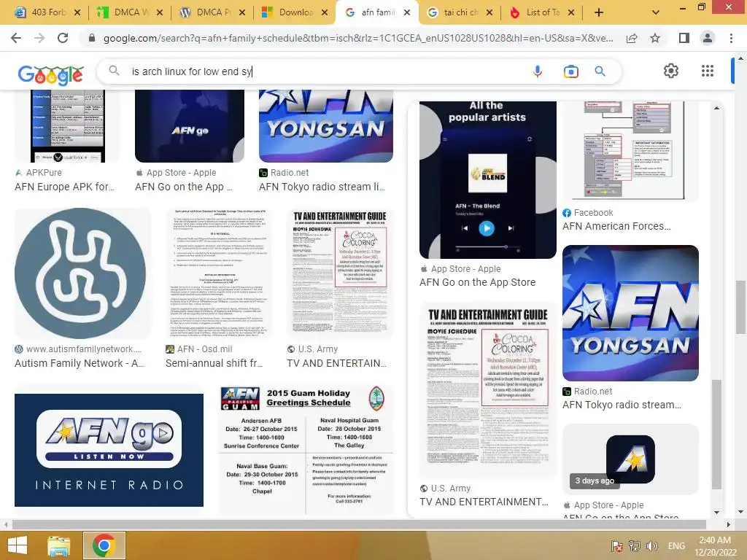The image size is (747, 560).
Task: Open network status in system tray
Action: 634,545
